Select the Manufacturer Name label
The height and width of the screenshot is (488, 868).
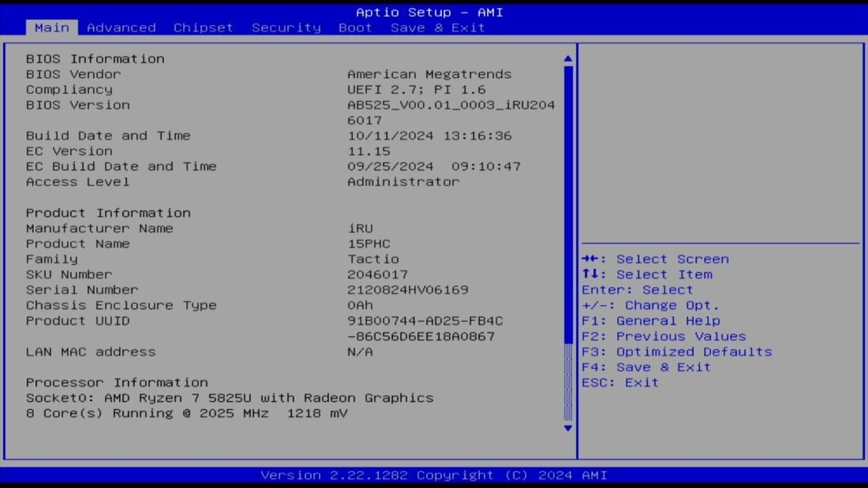click(x=99, y=229)
